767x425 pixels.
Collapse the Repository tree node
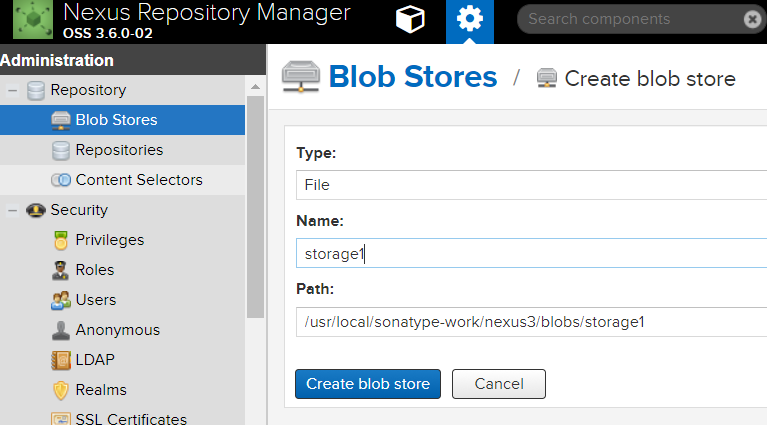[13, 90]
